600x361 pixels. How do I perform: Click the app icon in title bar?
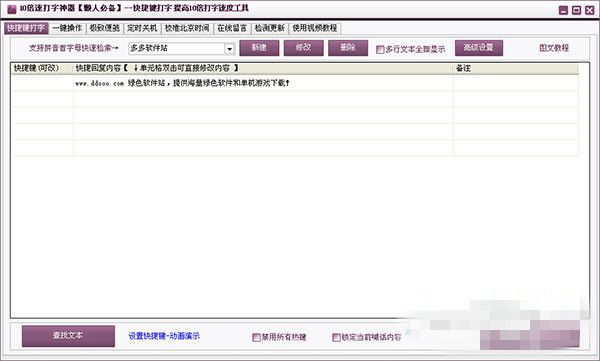click(x=11, y=8)
